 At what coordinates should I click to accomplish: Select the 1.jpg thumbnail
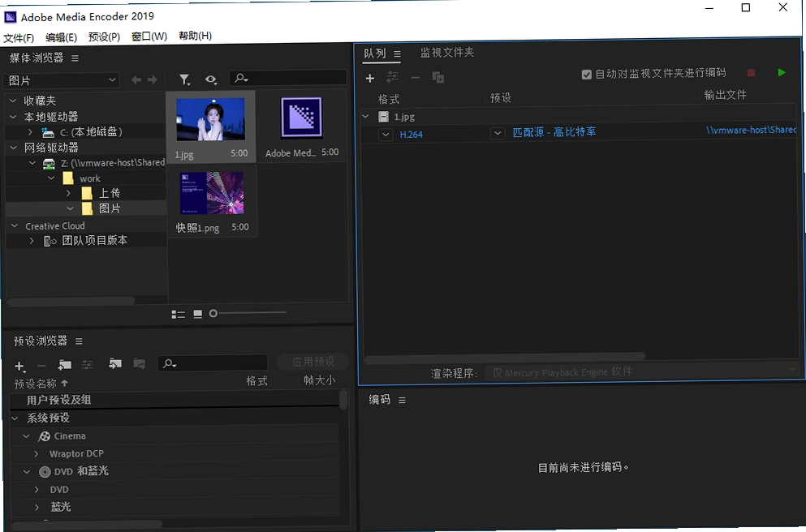tap(211, 127)
